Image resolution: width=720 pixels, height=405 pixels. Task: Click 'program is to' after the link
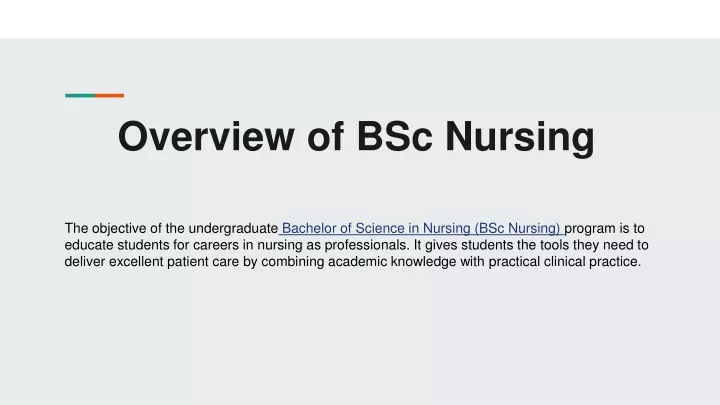[x=604, y=228]
